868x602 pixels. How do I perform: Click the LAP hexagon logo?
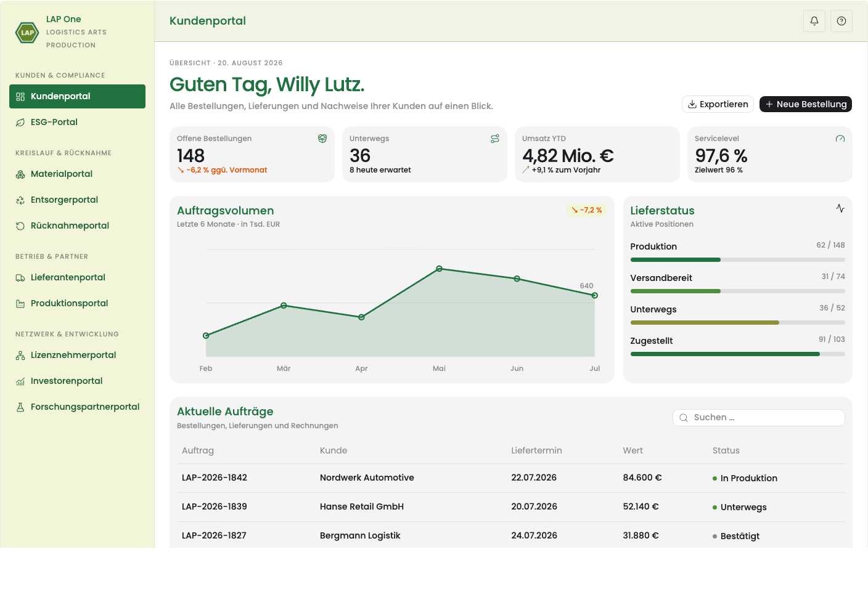point(27,32)
